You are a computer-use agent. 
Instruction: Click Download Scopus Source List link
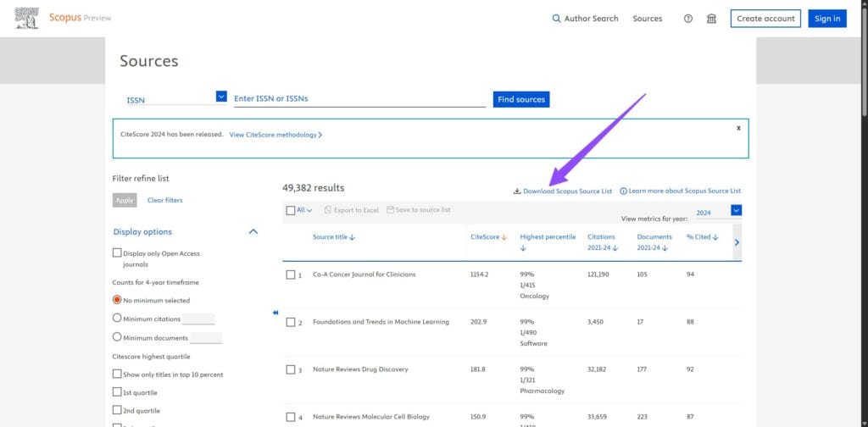point(567,191)
